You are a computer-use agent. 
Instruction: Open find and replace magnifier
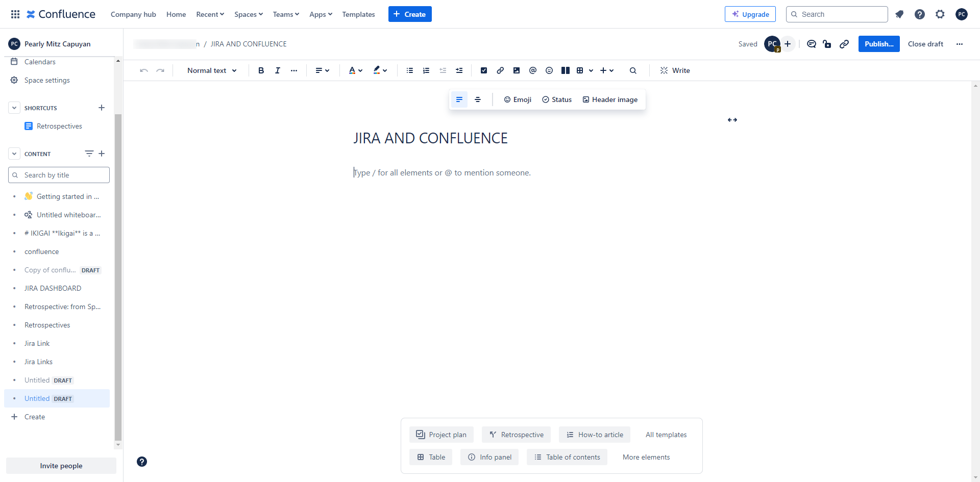tap(633, 70)
